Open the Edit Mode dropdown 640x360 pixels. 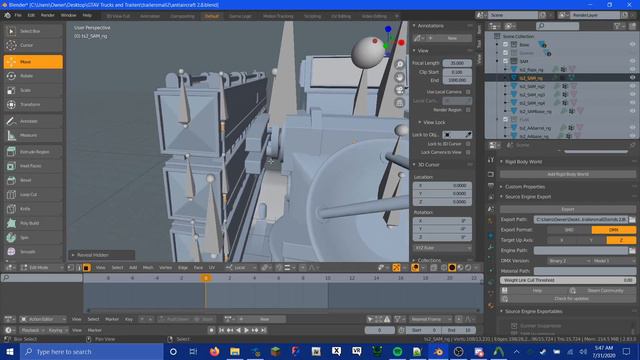point(41,268)
